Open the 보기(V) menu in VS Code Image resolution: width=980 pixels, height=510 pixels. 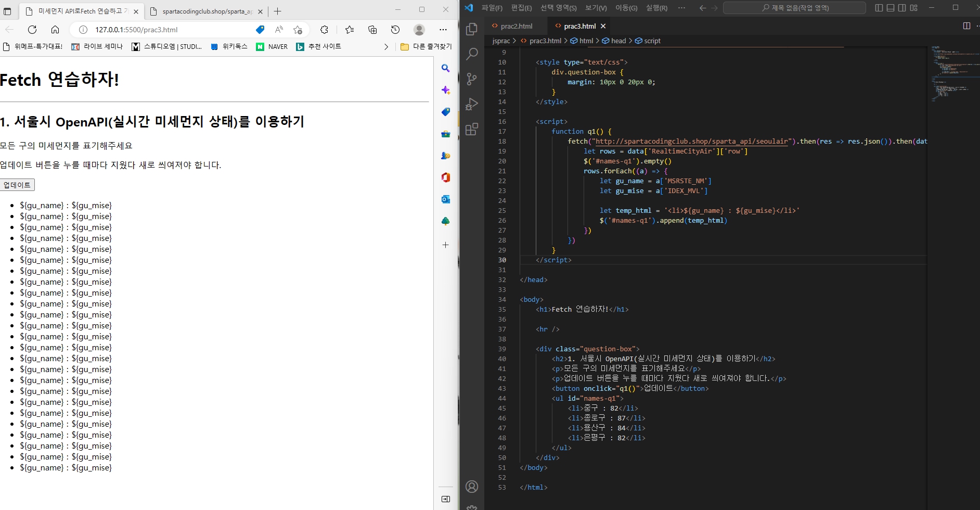(x=596, y=8)
